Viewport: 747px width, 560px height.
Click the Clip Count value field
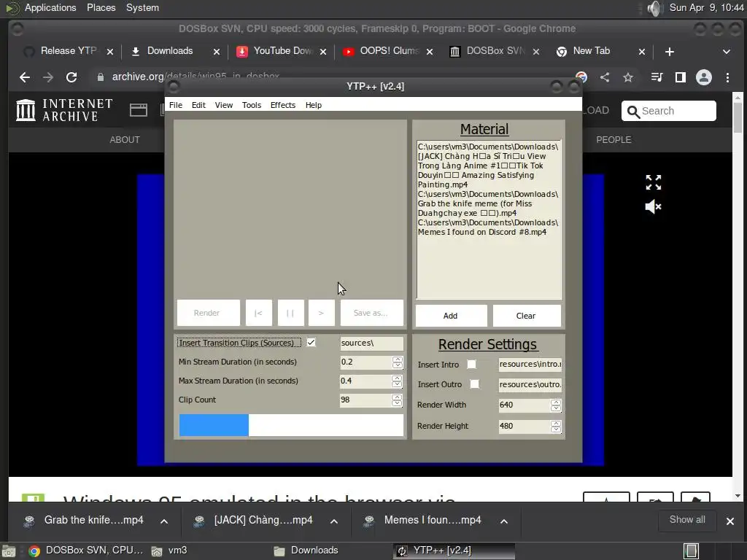pos(365,400)
